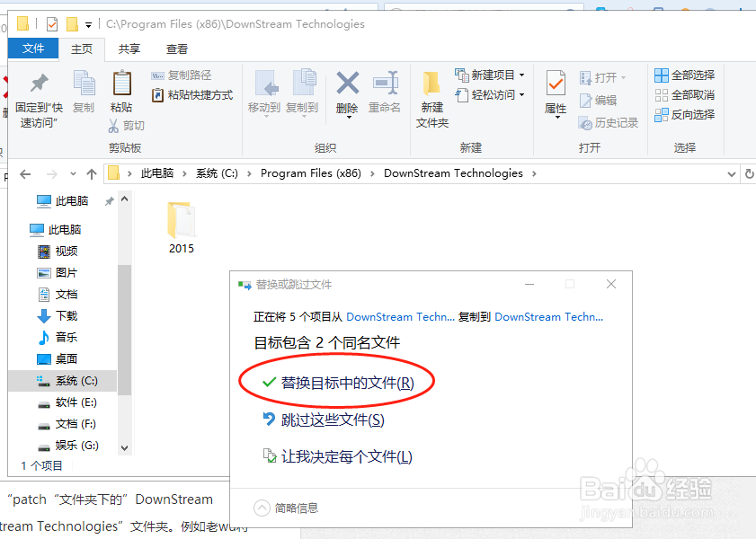This screenshot has width=756, height=539.
Task: Open the recent locations dropdown arrow
Action: click(x=73, y=174)
